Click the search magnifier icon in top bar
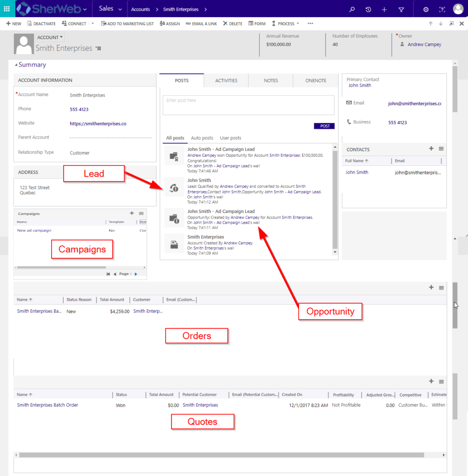This screenshot has width=468, height=476. pyautogui.click(x=352, y=9)
